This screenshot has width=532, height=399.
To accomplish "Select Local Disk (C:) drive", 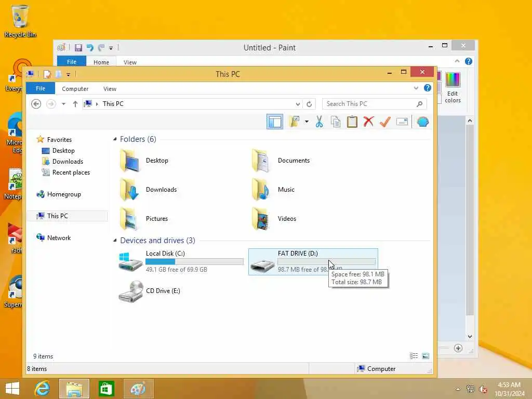I will tap(181, 262).
